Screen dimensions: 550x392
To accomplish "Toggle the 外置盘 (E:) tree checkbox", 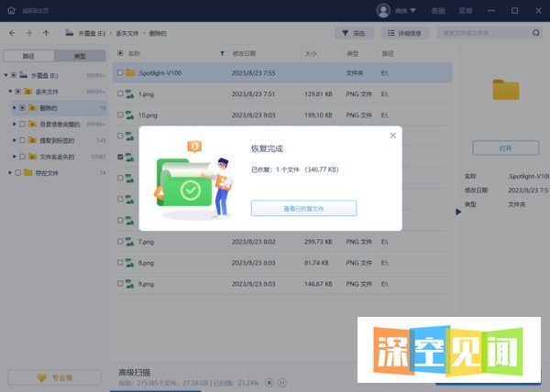I will coord(14,75).
